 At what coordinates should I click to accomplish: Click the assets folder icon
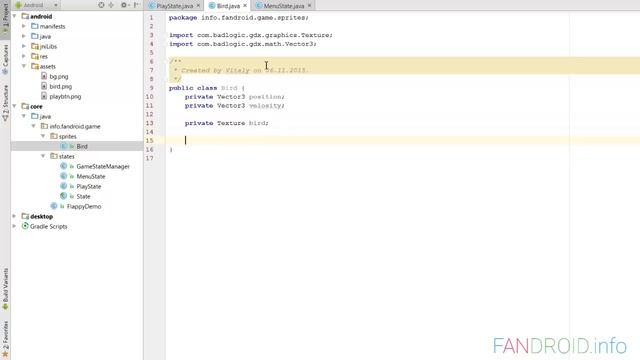point(35,66)
